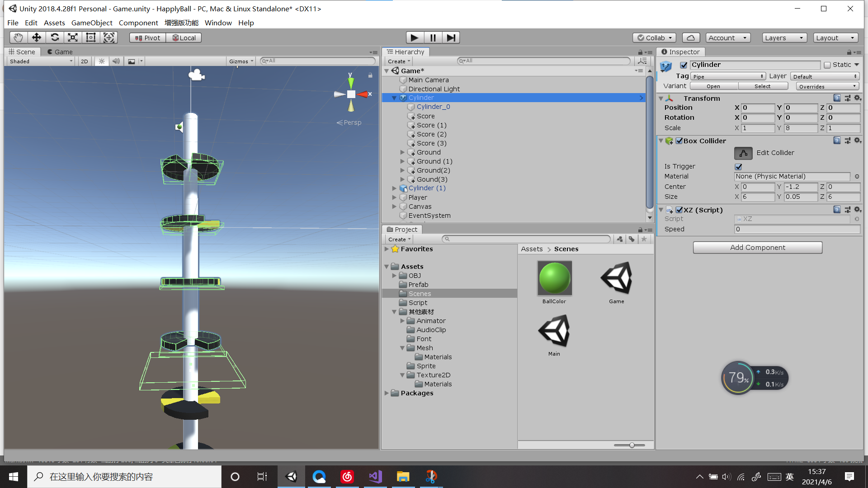Open the Tag dropdown showing Pipe

tap(728, 76)
